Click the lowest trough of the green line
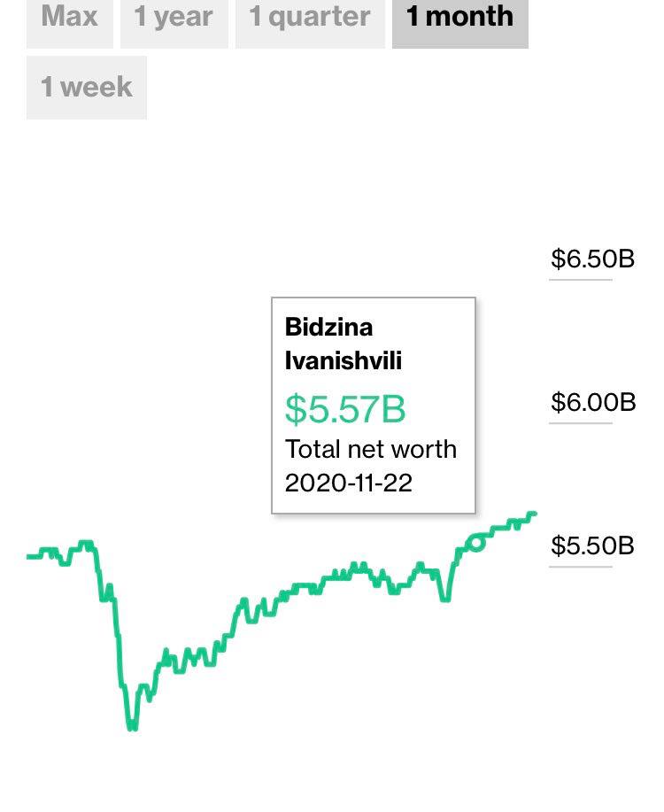Image resolution: width=664 pixels, height=812 pixels. (x=132, y=727)
